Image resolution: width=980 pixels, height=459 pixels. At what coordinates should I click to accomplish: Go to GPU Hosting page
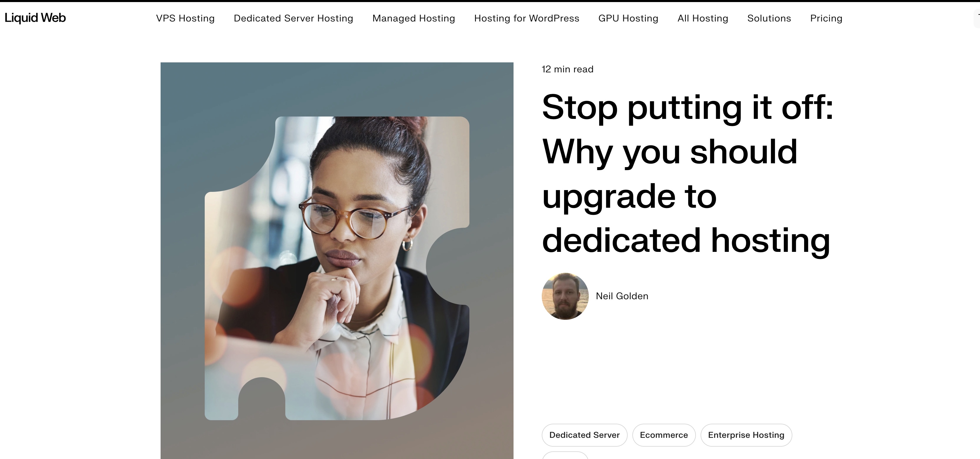click(628, 18)
